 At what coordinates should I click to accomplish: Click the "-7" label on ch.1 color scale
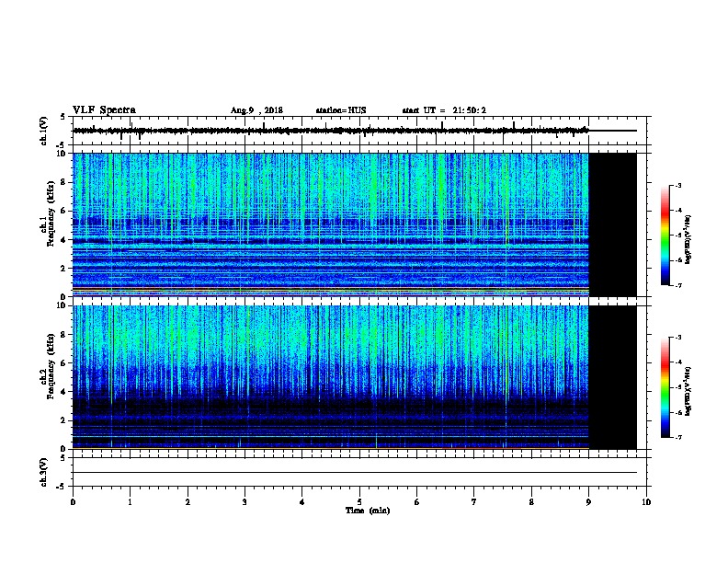[x=678, y=285]
